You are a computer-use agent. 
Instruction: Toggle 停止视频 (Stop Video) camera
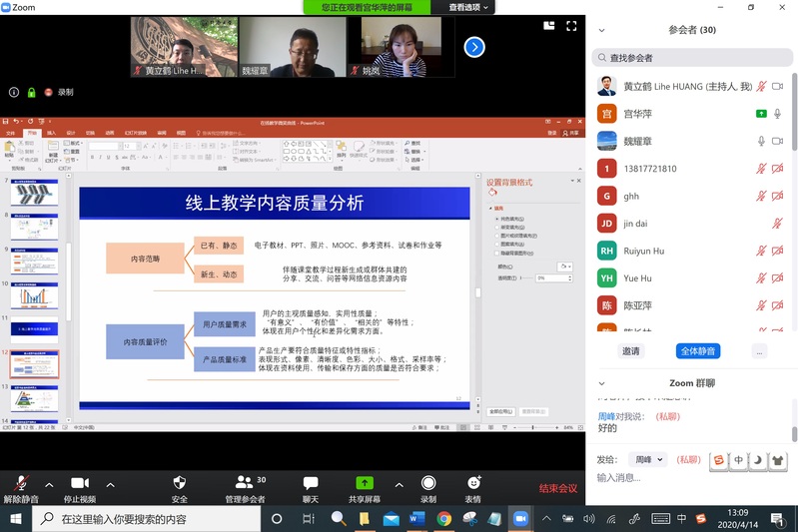[80, 483]
